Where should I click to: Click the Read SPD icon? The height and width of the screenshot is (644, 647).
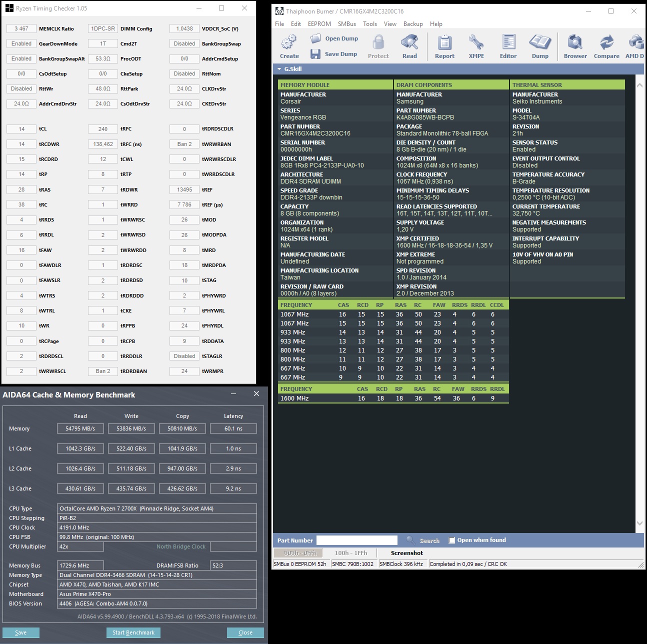[409, 46]
